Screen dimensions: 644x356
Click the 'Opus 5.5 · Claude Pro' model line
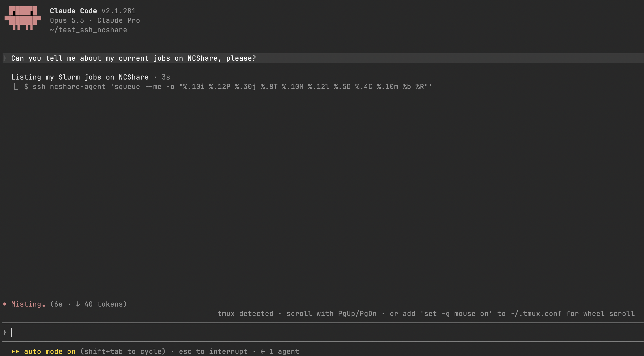[x=95, y=20]
